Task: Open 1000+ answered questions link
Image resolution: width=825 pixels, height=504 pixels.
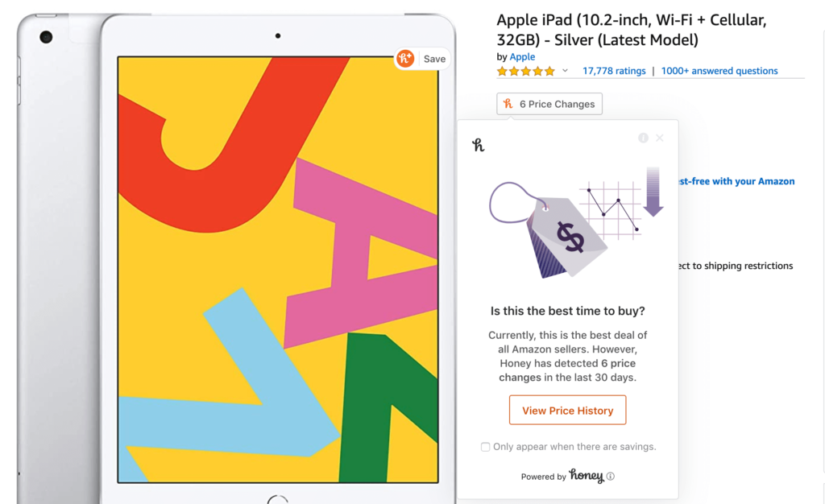Action: (719, 71)
